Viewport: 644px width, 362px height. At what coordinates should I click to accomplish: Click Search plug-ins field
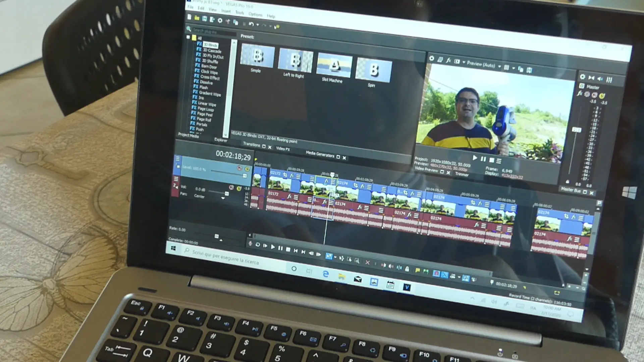tap(214, 31)
